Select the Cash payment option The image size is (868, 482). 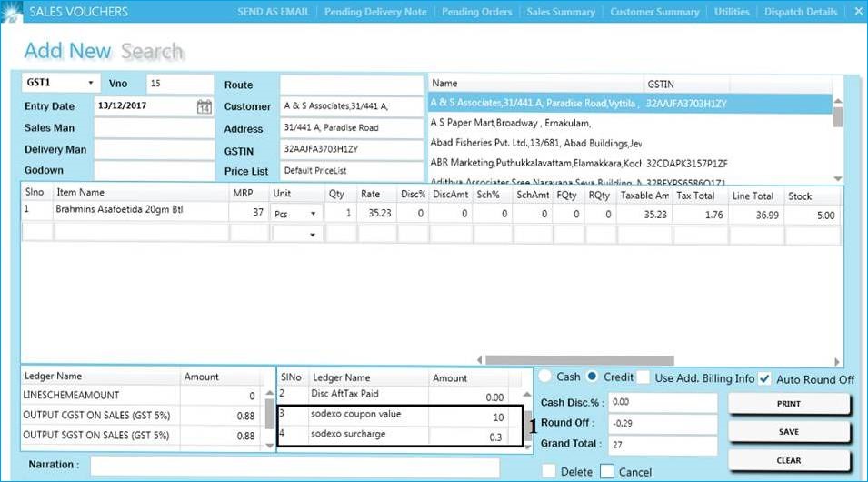pos(545,377)
